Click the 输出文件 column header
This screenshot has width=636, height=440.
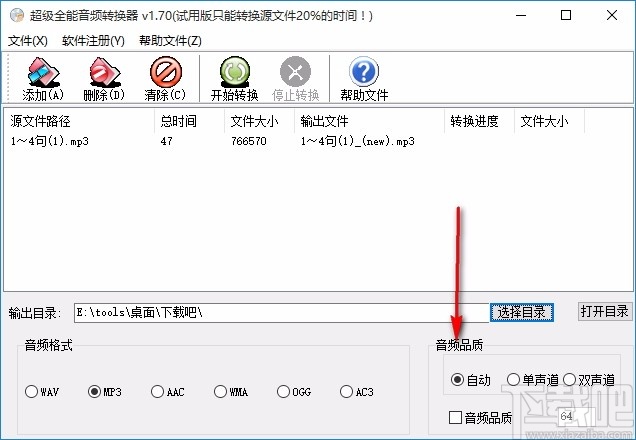point(370,121)
